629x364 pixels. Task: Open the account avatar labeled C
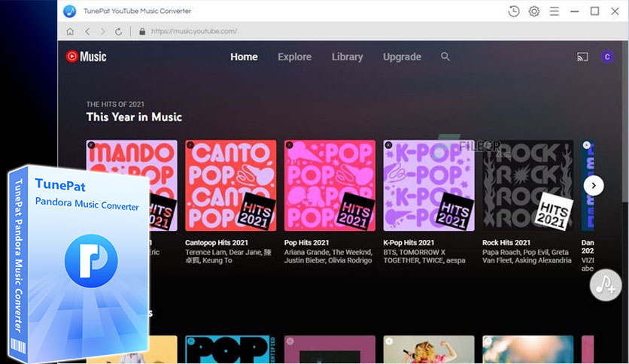607,57
